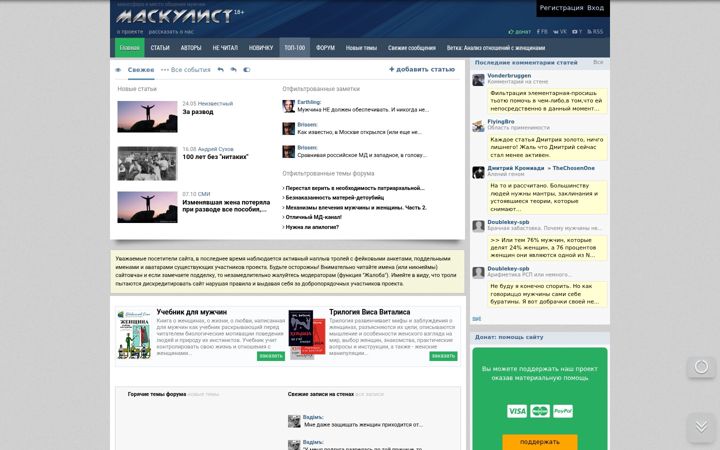Open the Андрей Сухов author link

[215, 149]
